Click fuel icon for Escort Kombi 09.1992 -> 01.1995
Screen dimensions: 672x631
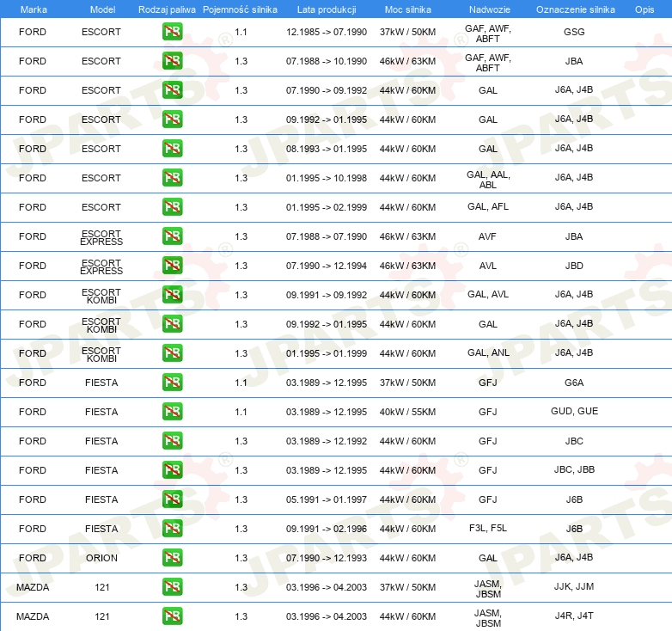(x=172, y=323)
